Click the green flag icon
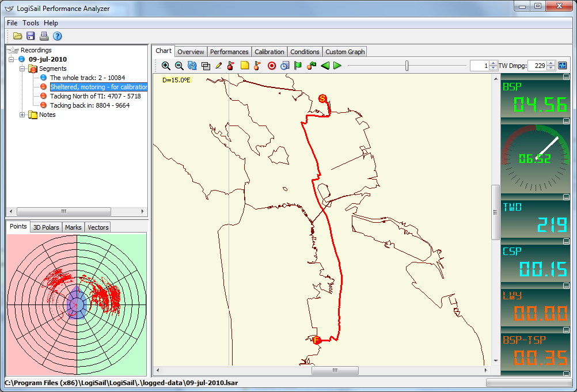 (298, 66)
